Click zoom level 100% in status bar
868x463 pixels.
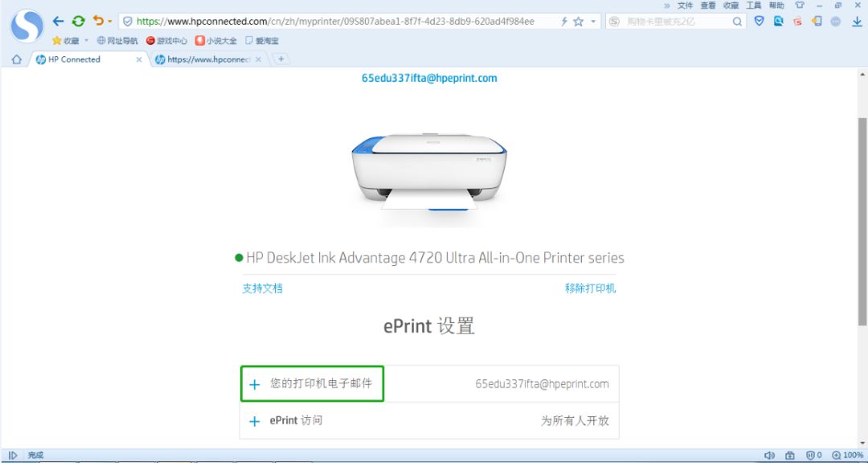(848, 455)
